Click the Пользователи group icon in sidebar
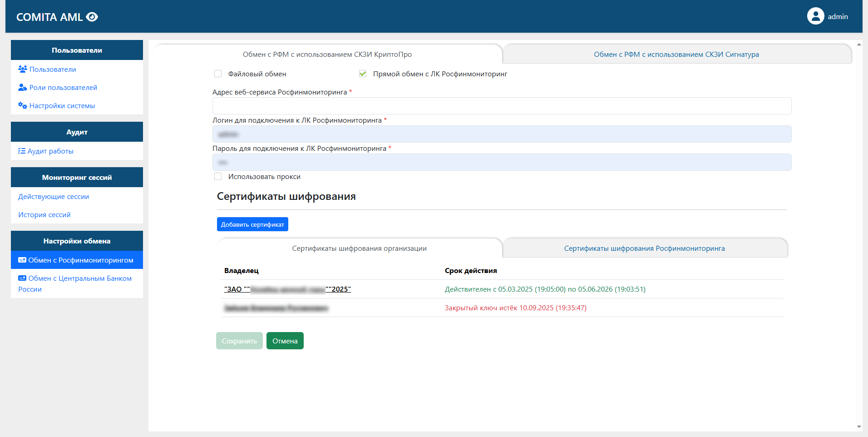The width and height of the screenshot is (868, 437). pyautogui.click(x=22, y=69)
